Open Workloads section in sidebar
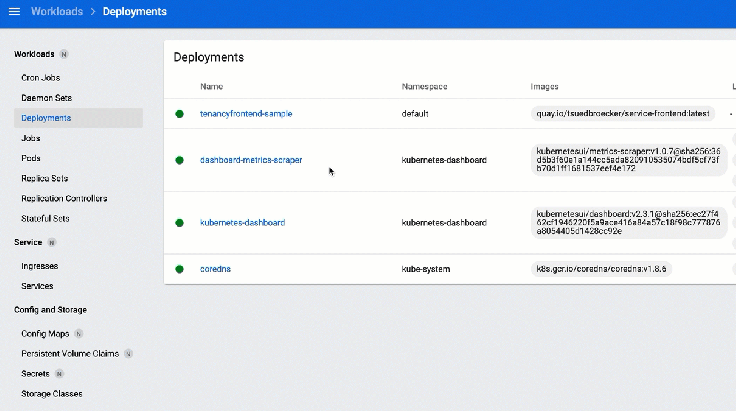Viewport: 736px width, 411px height. coord(34,54)
